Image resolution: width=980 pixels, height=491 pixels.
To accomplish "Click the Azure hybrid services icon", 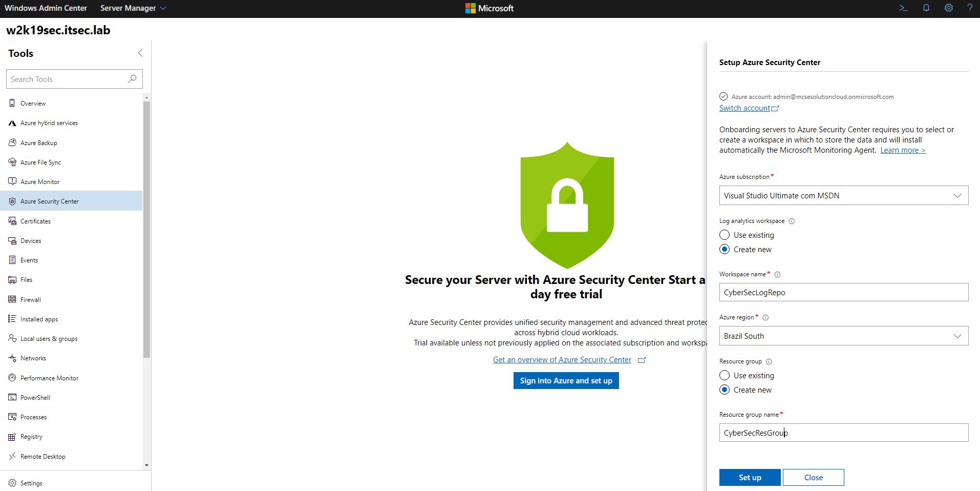I will point(12,123).
